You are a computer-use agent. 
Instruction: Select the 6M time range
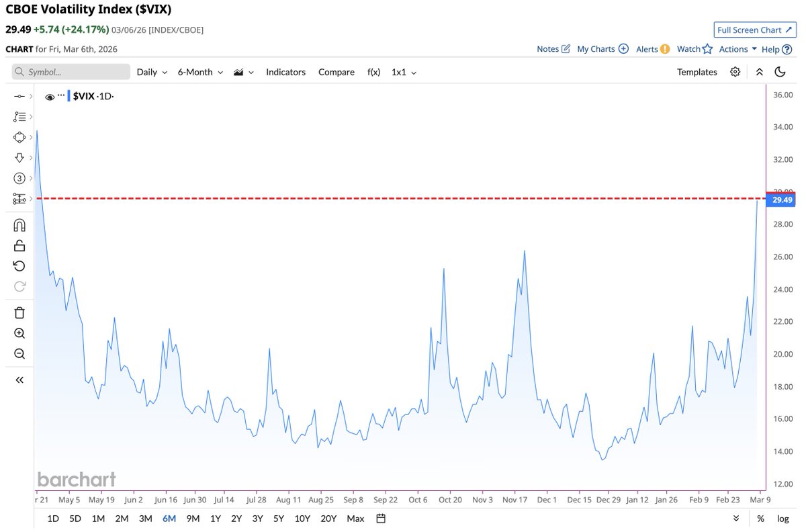tap(169, 518)
